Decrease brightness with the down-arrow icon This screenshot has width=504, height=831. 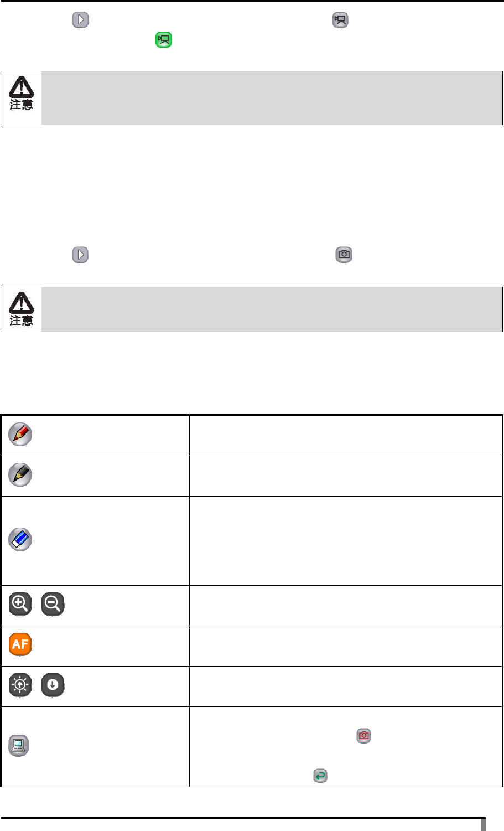tap(53, 685)
